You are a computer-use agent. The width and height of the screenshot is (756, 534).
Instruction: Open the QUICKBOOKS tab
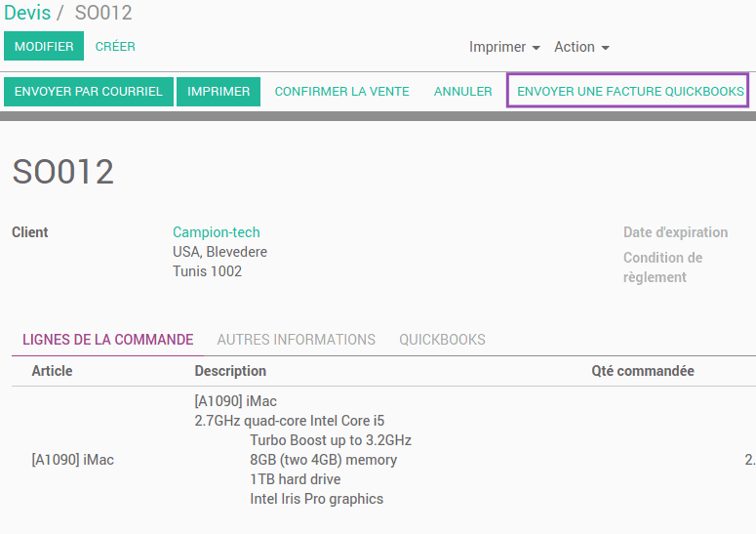pos(442,340)
